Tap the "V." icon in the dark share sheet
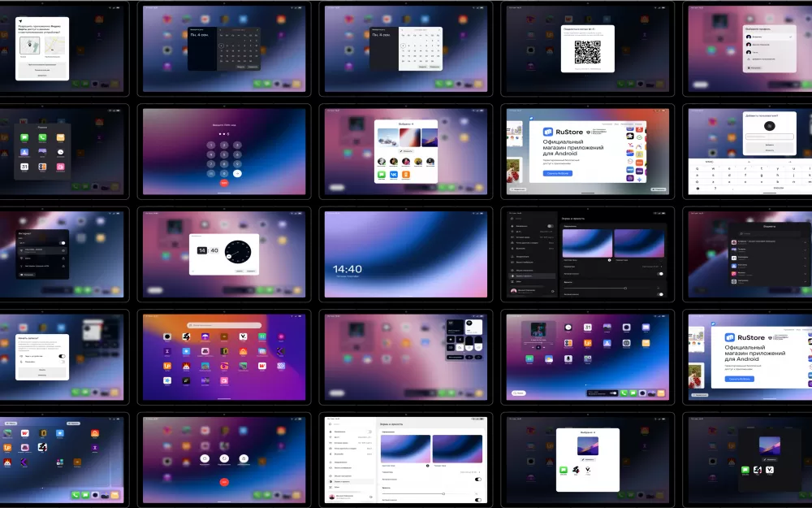Viewport: 812px width, 508px height. [x=770, y=470]
